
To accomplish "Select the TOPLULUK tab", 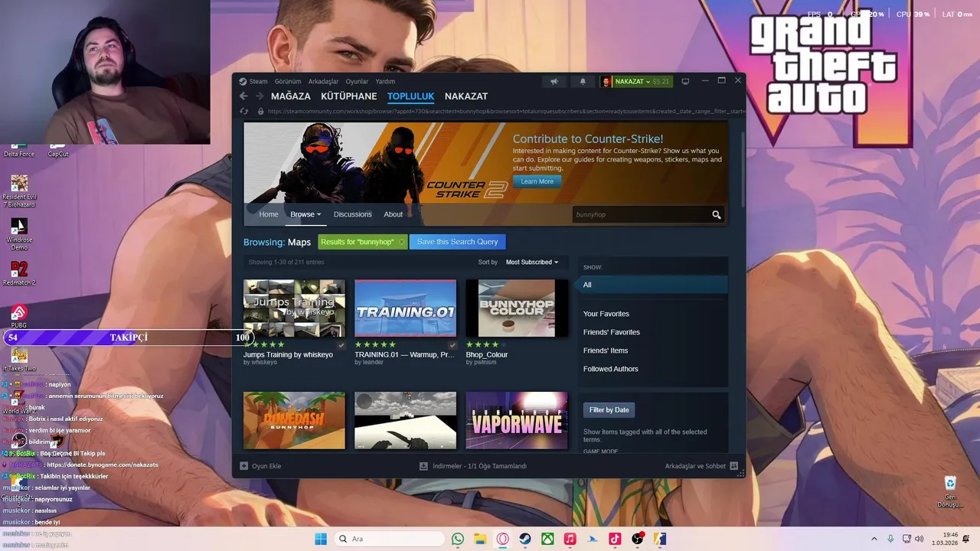I will point(410,96).
